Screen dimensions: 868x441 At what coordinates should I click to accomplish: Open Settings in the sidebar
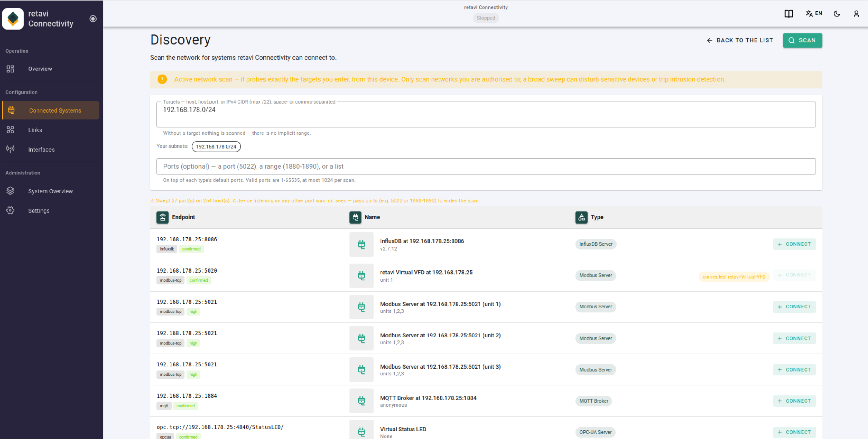click(x=50, y=211)
